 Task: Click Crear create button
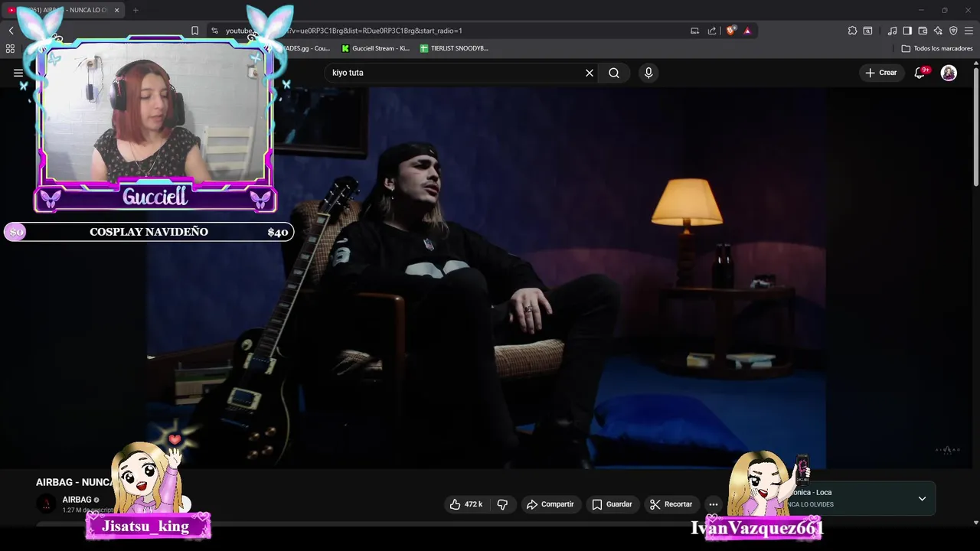pyautogui.click(x=880, y=73)
